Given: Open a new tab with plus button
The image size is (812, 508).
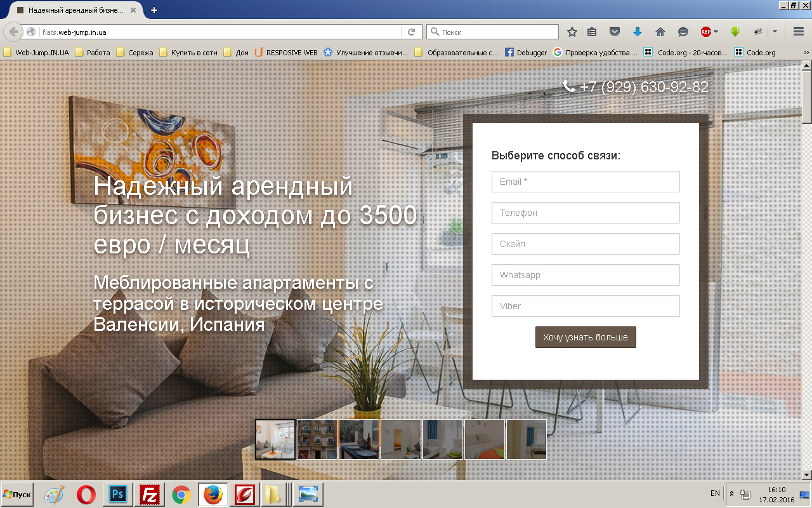Looking at the screenshot, I should coord(154,10).
